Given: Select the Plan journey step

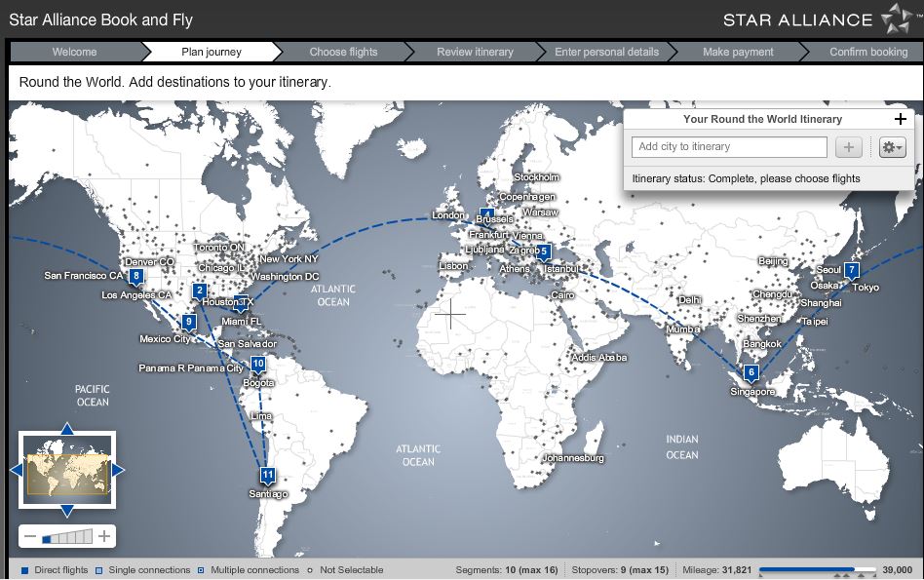Looking at the screenshot, I should [212, 52].
